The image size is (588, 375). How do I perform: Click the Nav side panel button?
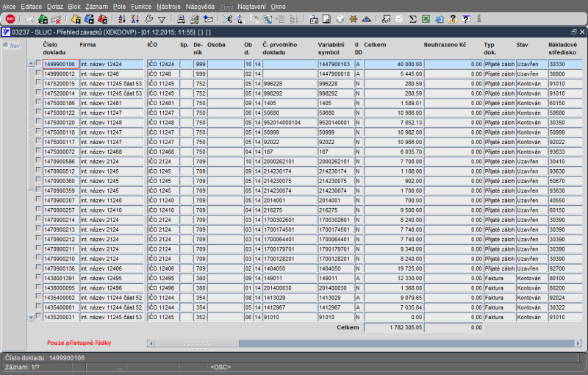(x=12, y=46)
